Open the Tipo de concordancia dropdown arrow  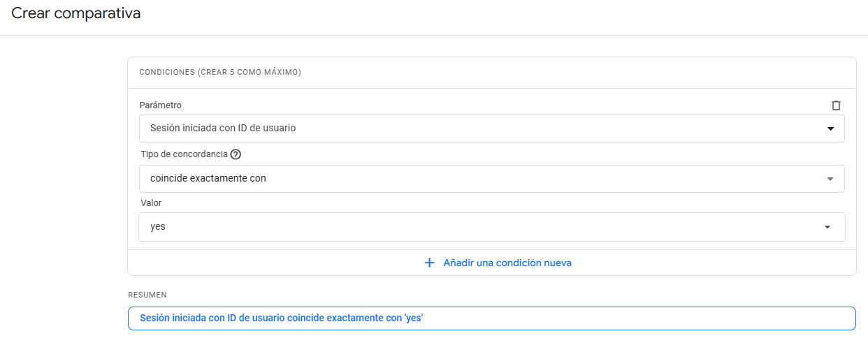[830, 179]
